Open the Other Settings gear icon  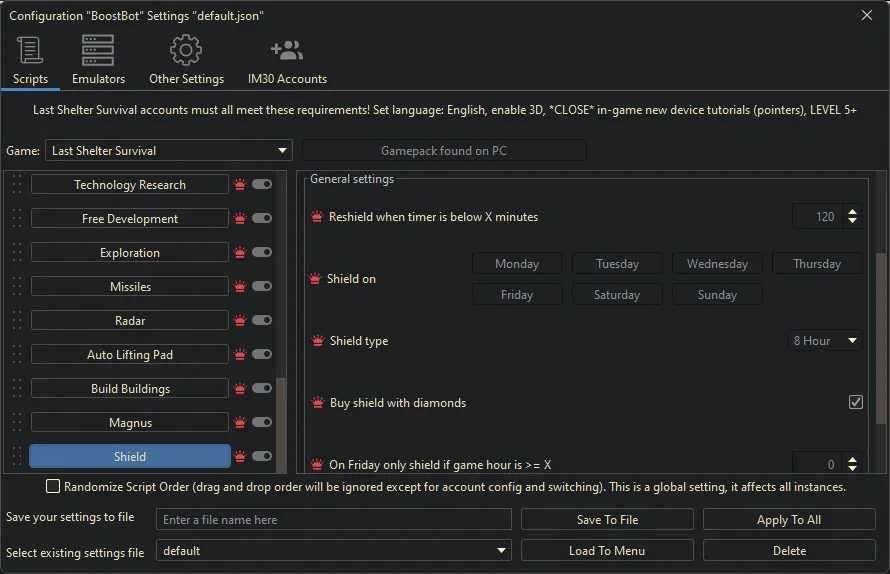(x=186, y=50)
